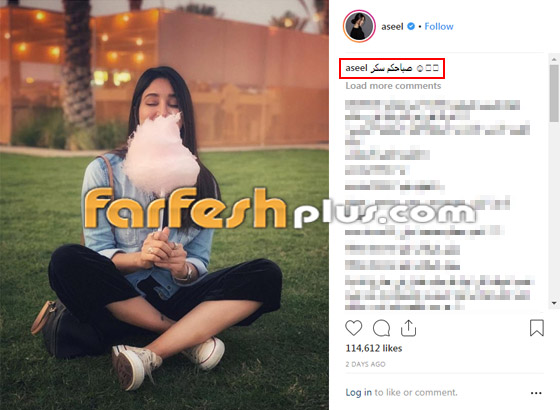Save the post with the bookmark icon
The width and height of the screenshot is (560, 410).
point(536,328)
